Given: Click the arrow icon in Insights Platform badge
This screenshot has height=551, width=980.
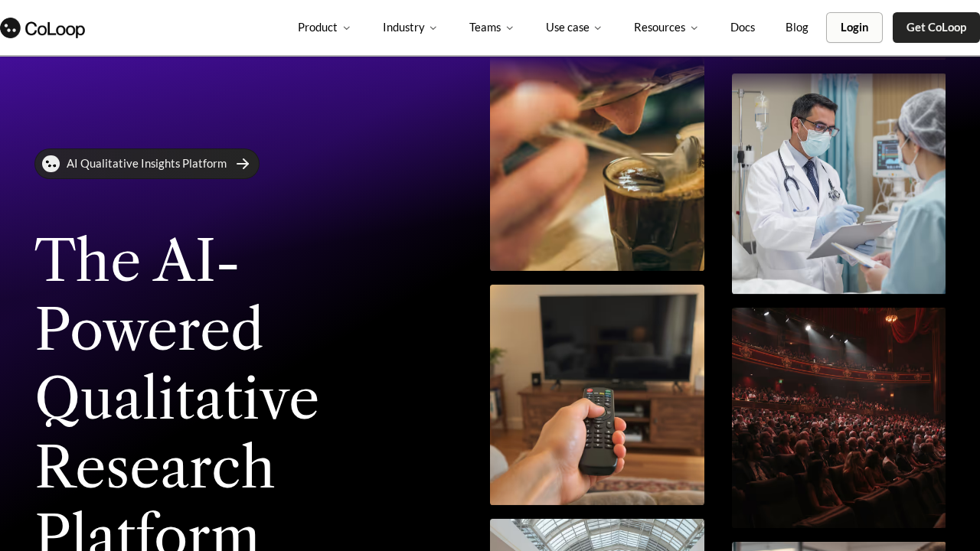Looking at the screenshot, I should 243,164.
